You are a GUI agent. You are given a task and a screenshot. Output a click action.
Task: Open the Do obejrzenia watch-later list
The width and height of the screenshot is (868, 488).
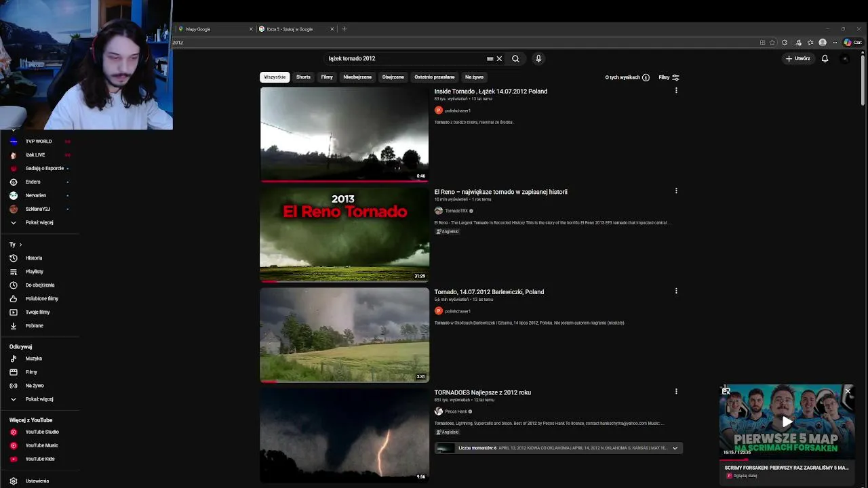click(39, 285)
